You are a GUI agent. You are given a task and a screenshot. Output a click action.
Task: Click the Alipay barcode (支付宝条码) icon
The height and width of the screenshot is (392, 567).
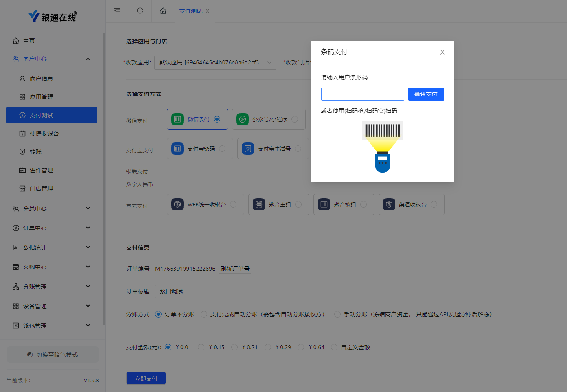click(x=177, y=149)
